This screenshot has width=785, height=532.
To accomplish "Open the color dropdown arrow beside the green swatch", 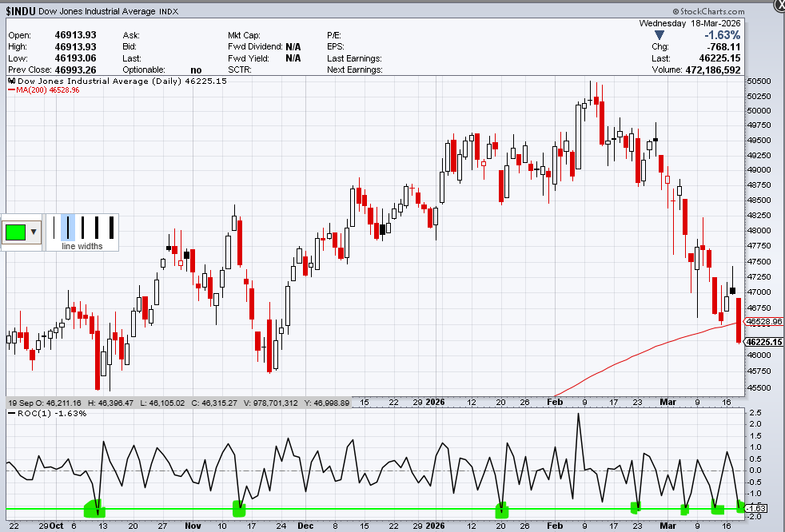I will [34, 232].
